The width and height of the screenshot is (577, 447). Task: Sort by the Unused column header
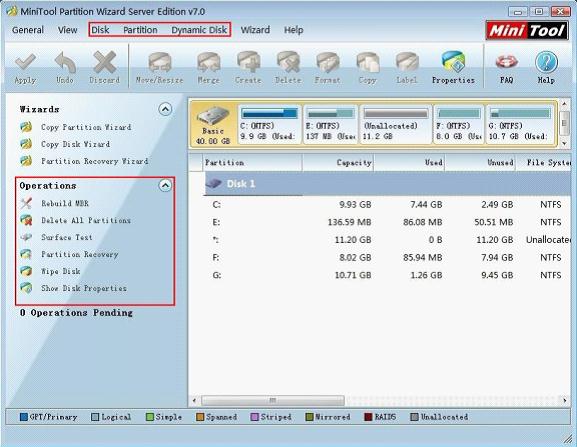[480, 163]
